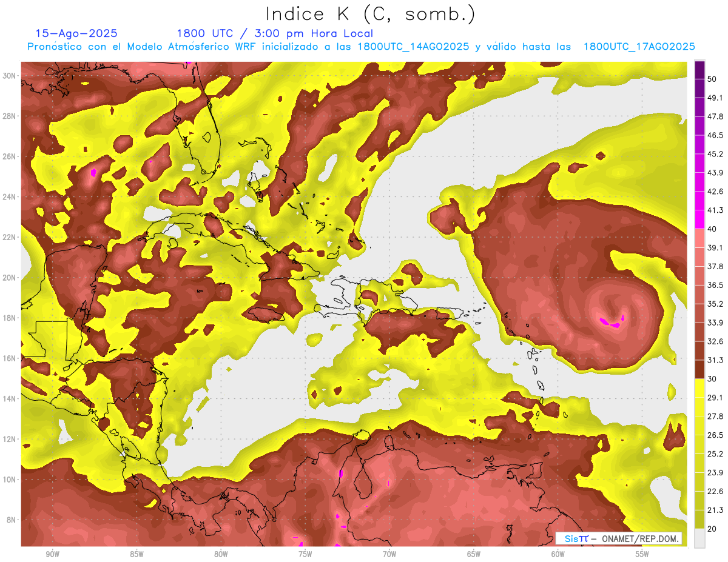The height and width of the screenshot is (562, 728).
Task: Click the color scale value 31.3
Action: [x=715, y=360]
